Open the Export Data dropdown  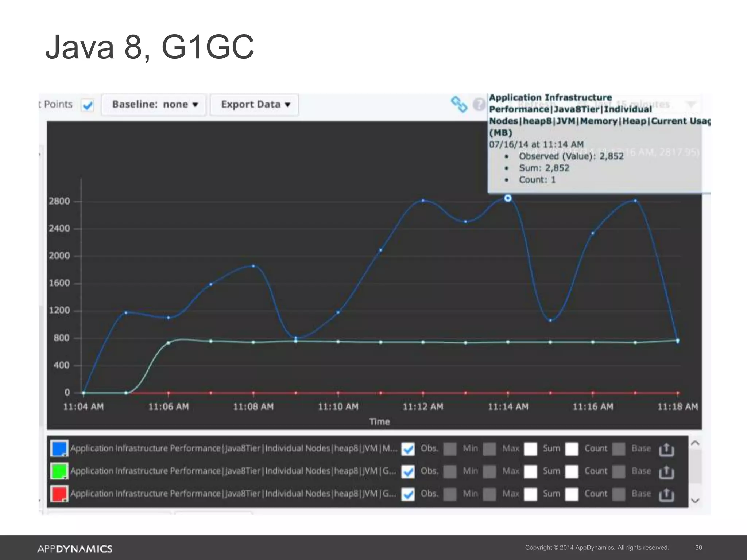[x=255, y=105]
